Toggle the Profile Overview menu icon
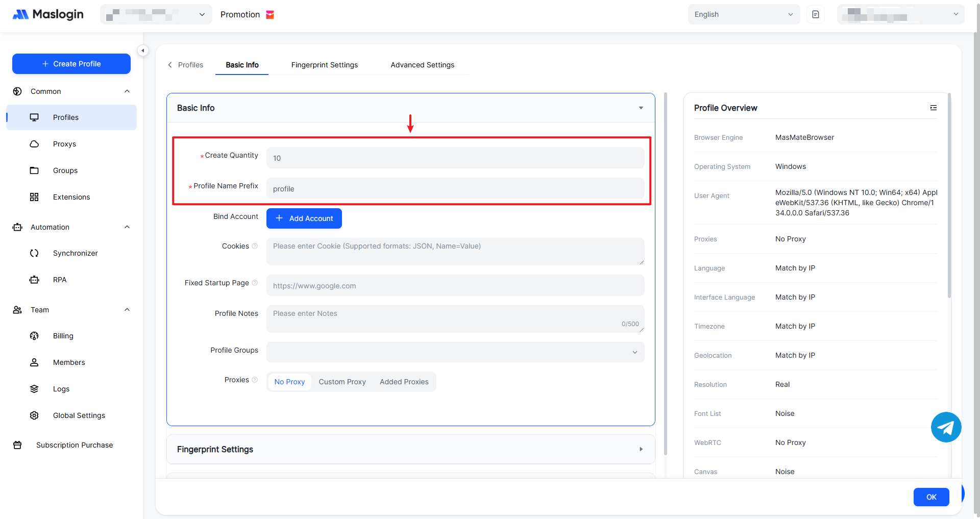The width and height of the screenshot is (980, 519). 933,108
